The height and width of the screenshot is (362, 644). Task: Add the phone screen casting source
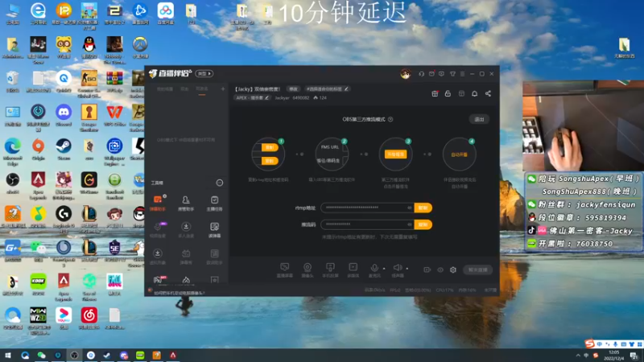(x=330, y=270)
